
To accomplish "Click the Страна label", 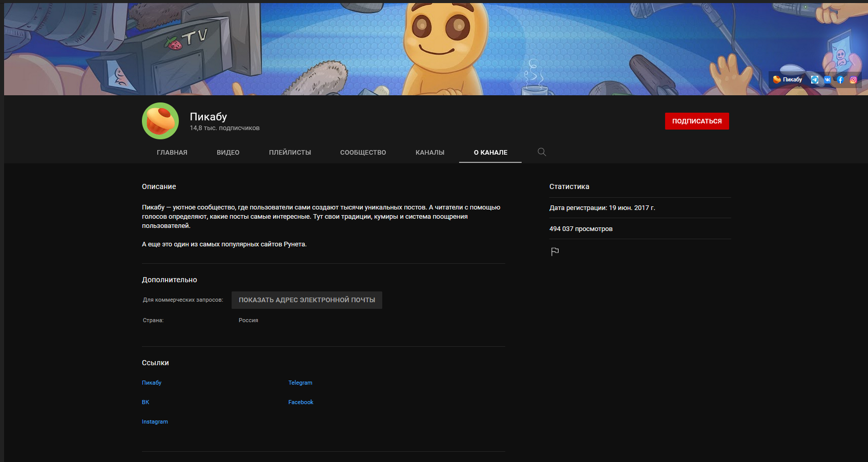I will [x=153, y=320].
